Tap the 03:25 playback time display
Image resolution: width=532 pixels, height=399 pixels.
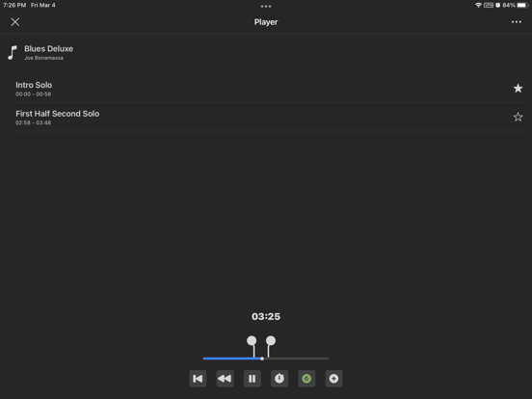pos(266,316)
